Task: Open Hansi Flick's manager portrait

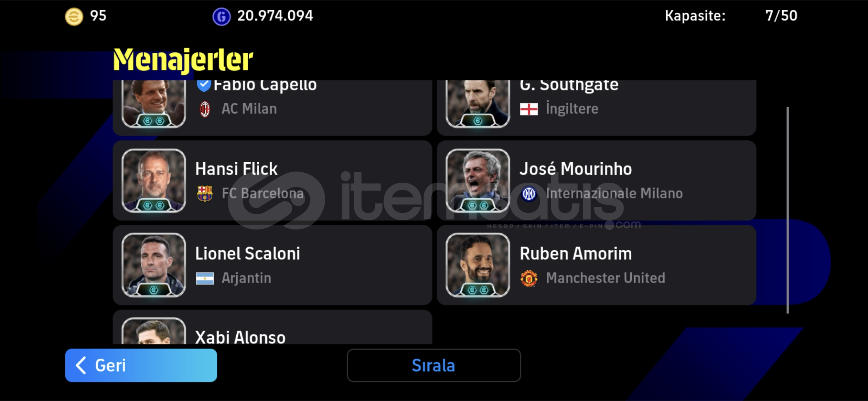Action: tap(154, 180)
